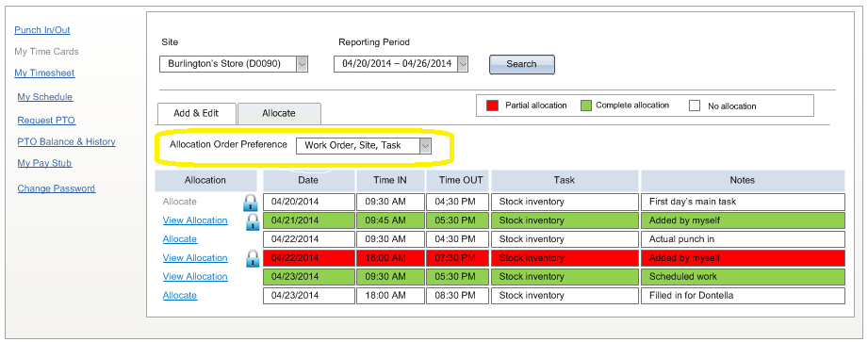868x342 pixels.
Task: Click Allocate link for 04/22/2014 09:30 AM row
Action: coord(180,239)
